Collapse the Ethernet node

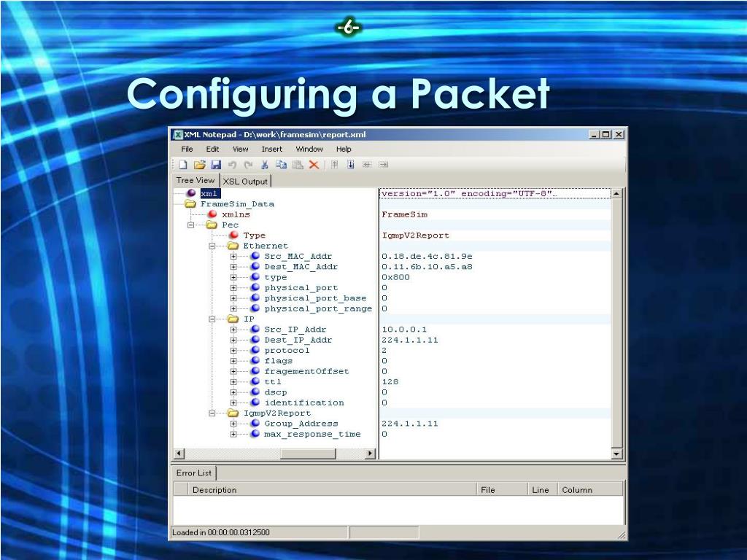click(x=212, y=246)
